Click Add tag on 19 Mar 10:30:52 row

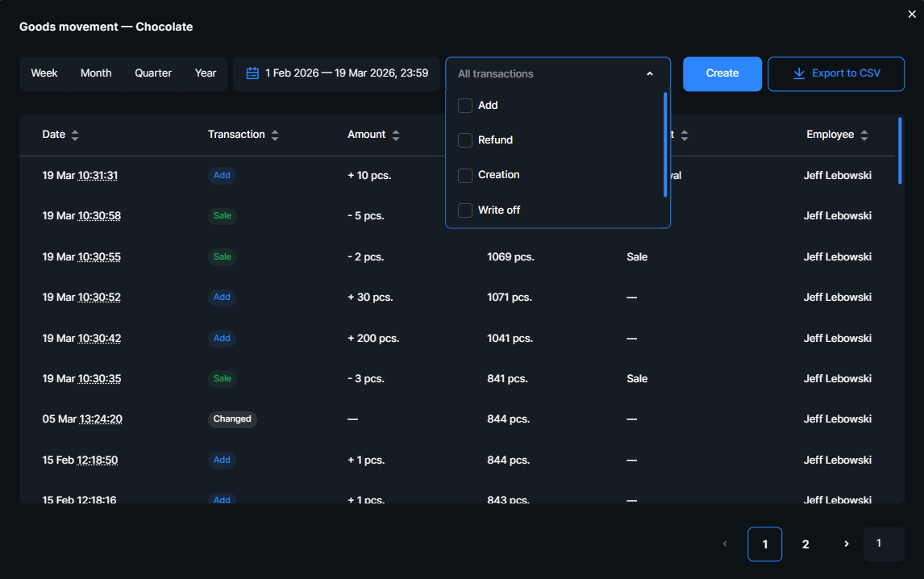222,298
